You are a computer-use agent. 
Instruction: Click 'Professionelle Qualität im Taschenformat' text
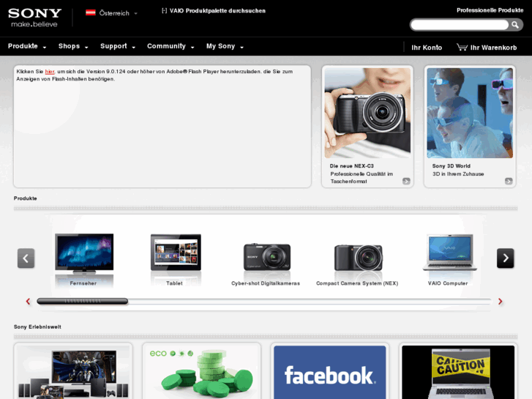click(x=361, y=178)
